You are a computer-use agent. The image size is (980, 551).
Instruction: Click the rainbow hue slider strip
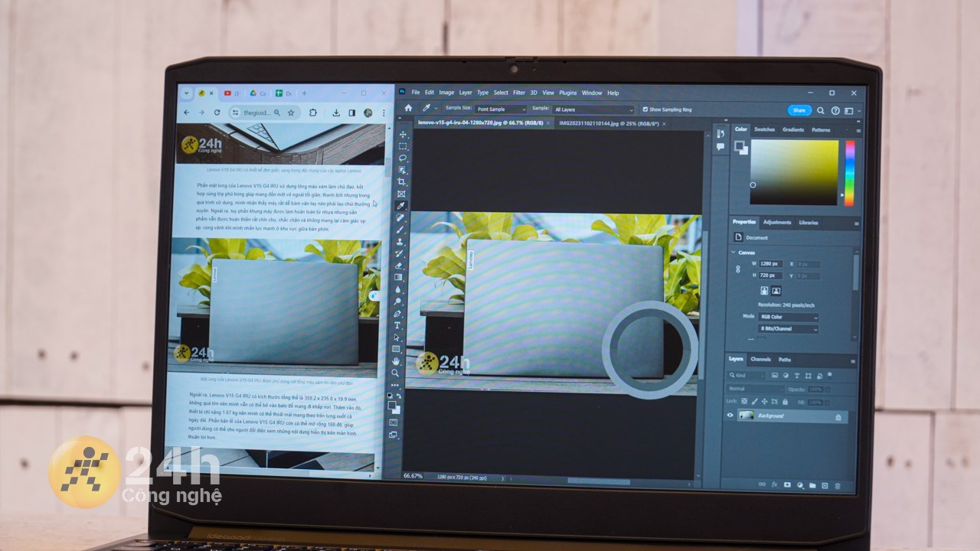coord(850,172)
